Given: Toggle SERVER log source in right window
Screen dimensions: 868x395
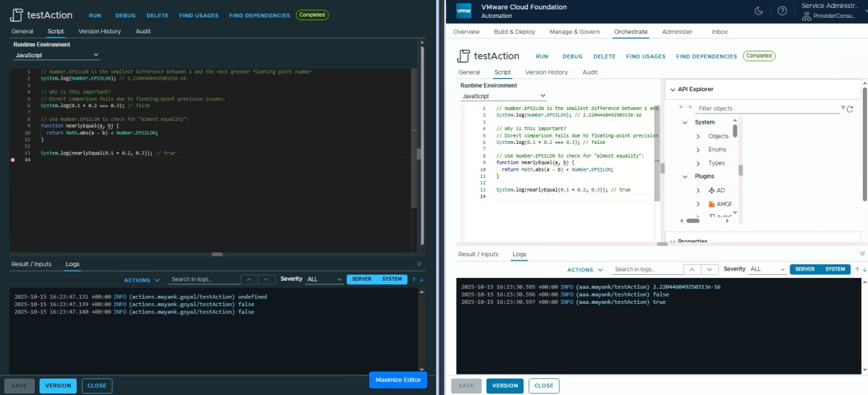Looking at the screenshot, I should [x=805, y=269].
